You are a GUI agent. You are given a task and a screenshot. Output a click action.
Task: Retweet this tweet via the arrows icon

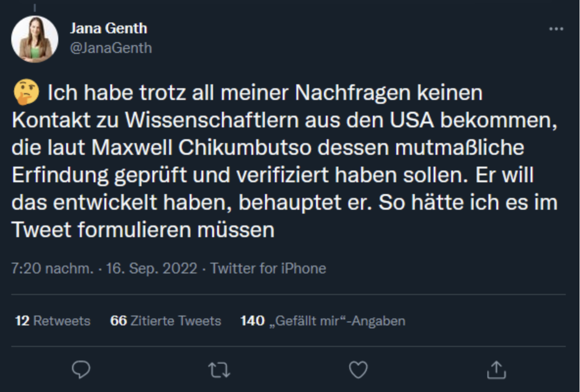tap(219, 370)
